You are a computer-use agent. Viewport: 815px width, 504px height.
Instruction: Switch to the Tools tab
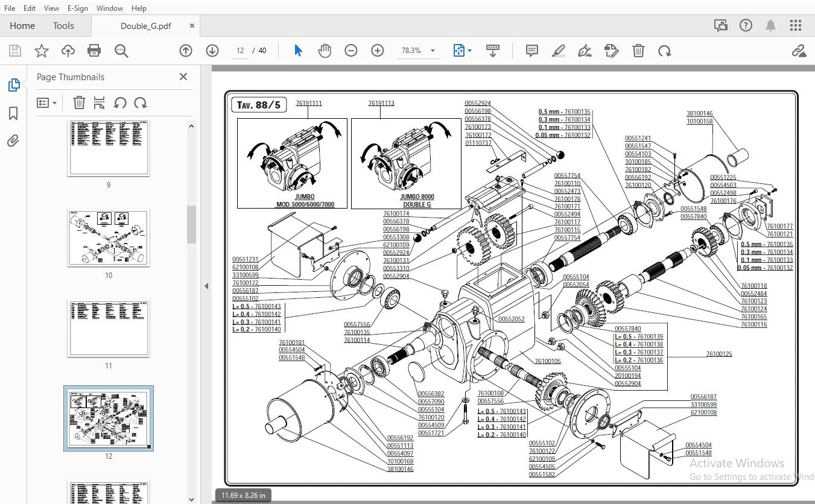(x=63, y=25)
